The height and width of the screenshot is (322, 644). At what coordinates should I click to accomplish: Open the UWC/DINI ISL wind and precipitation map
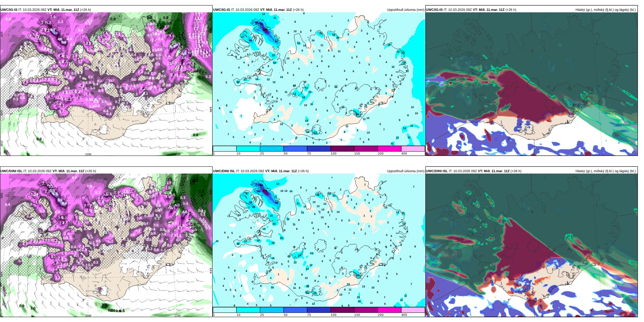pyautogui.click(x=106, y=245)
